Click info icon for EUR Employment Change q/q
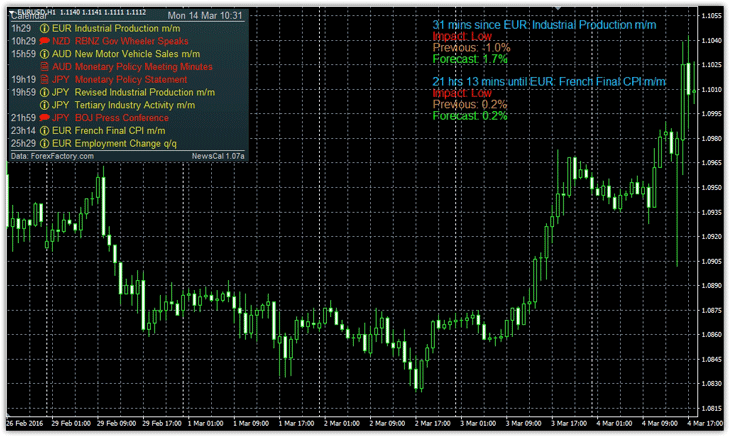This screenshot has width=729, height=436. (x=44, y=143)
